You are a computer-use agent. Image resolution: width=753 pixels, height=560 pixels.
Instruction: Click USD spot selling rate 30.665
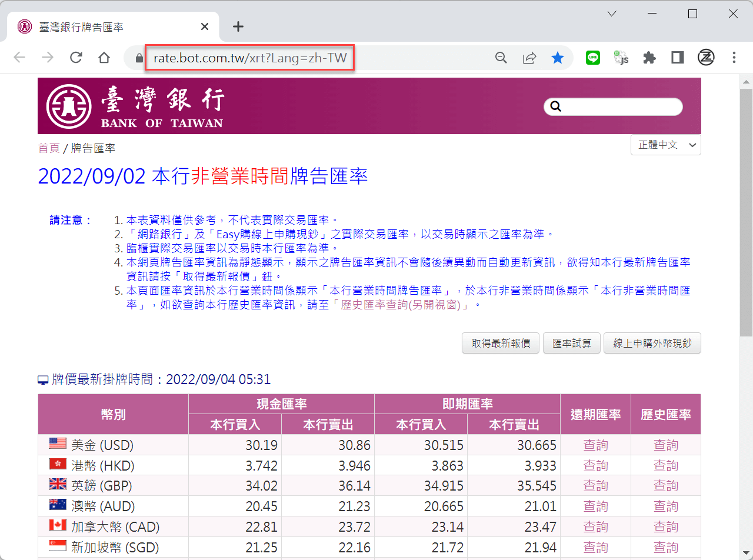coord(537,445)
